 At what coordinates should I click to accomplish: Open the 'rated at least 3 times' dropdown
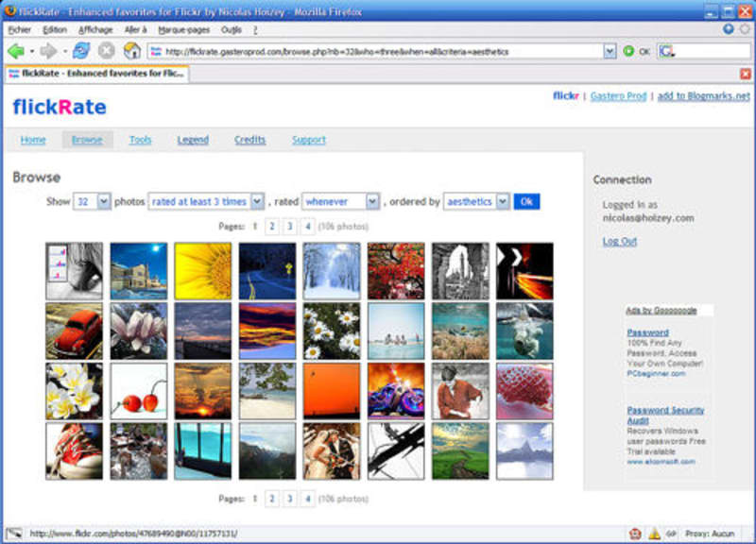click(206, 201)
